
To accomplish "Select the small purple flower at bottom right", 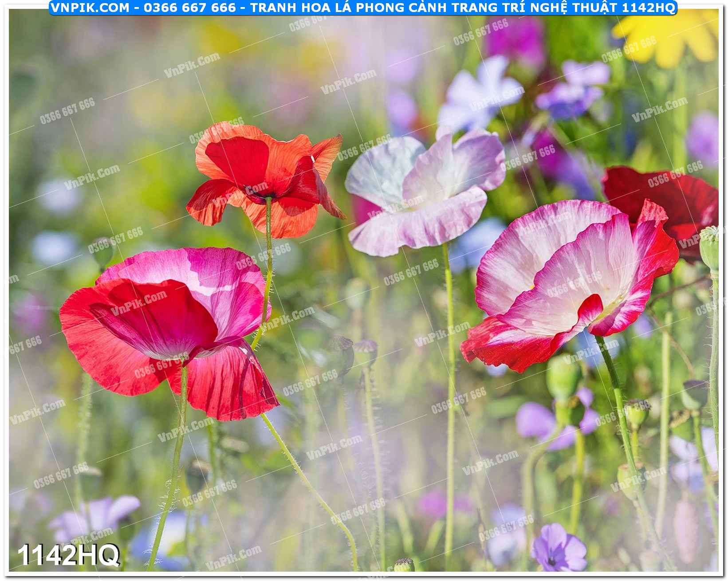I will [558, 548].
